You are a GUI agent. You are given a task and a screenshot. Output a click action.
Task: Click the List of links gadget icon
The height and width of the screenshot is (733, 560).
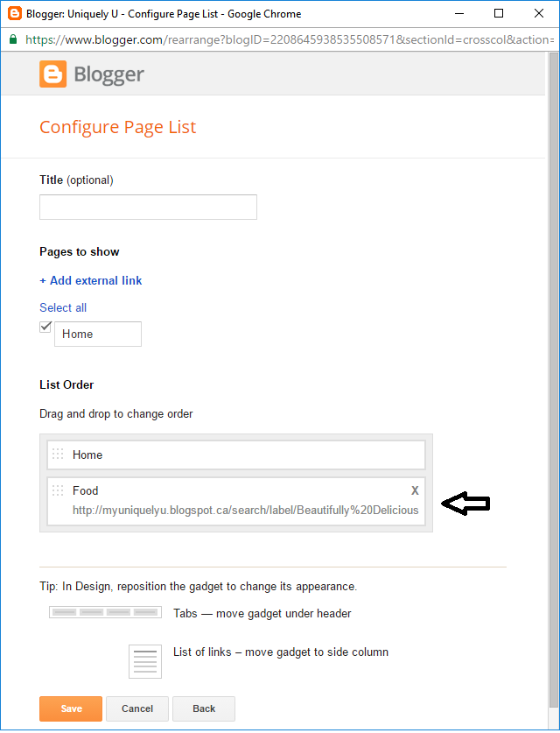pos(144,661)
